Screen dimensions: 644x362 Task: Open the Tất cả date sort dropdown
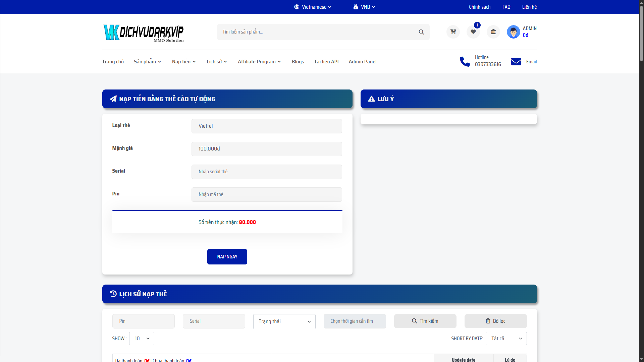point(506,339)
